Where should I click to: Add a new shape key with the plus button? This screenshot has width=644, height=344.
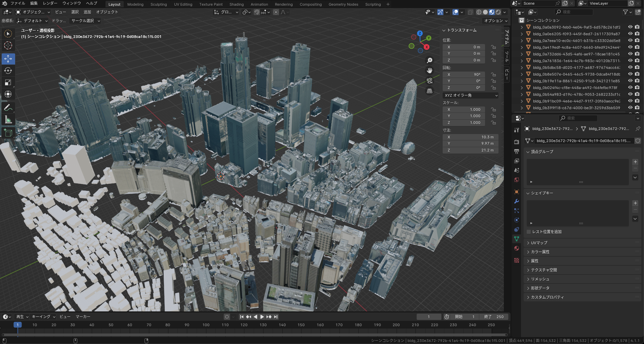coord(635,203)
